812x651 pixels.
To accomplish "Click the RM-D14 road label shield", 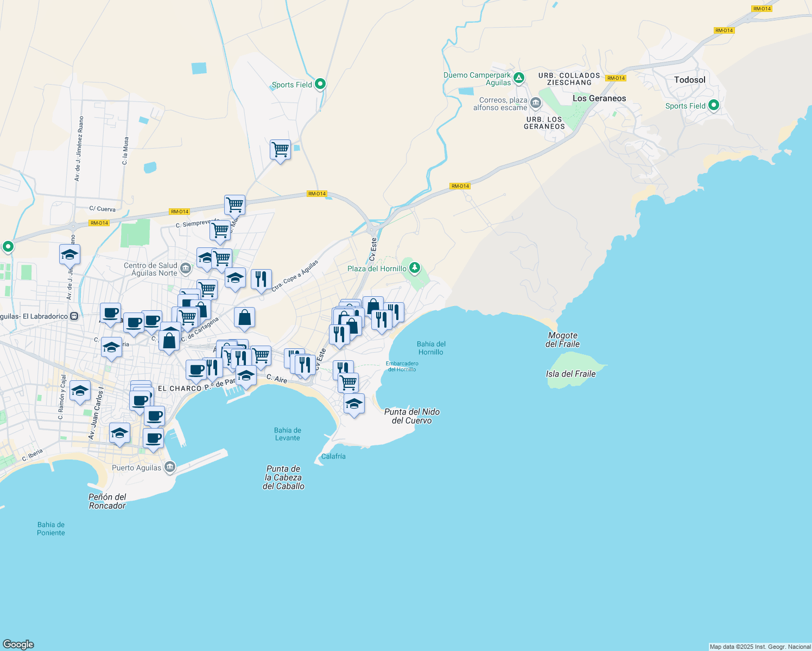I will [317, 193].
